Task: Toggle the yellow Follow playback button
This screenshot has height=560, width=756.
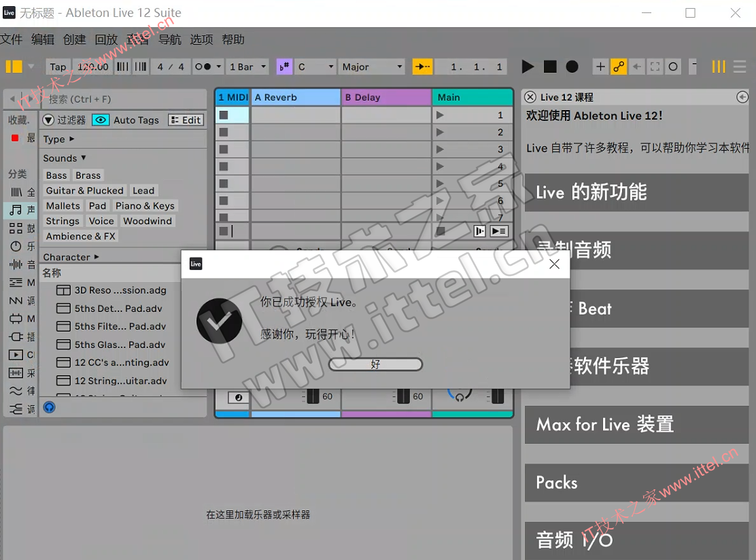Action: point(422,67)
